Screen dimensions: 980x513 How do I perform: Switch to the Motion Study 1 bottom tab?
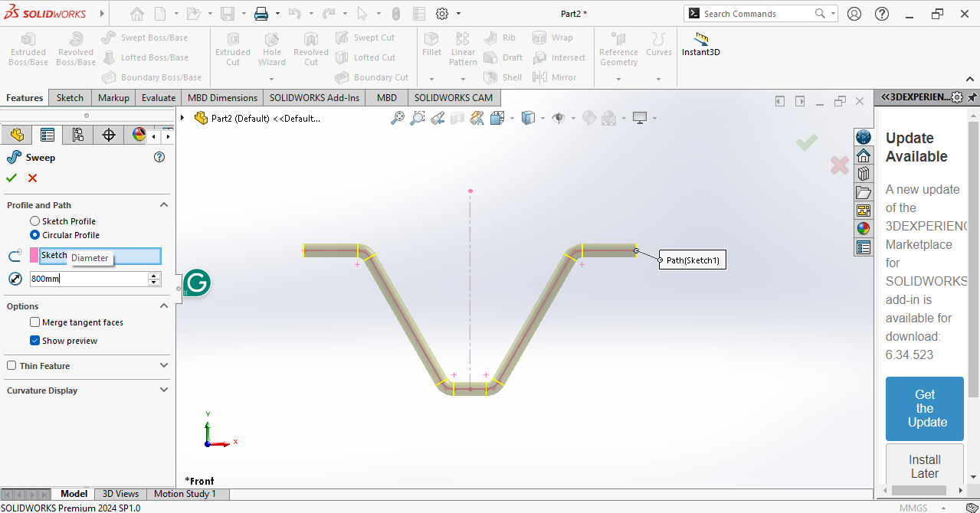[x=185, y=494]
